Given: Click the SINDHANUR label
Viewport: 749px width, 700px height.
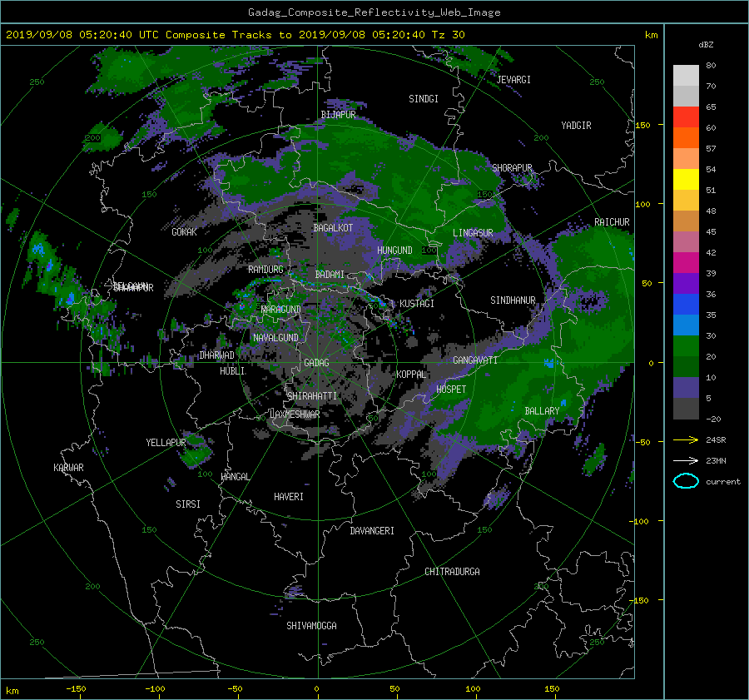Looking at the screenshot, I should point(513,300).
